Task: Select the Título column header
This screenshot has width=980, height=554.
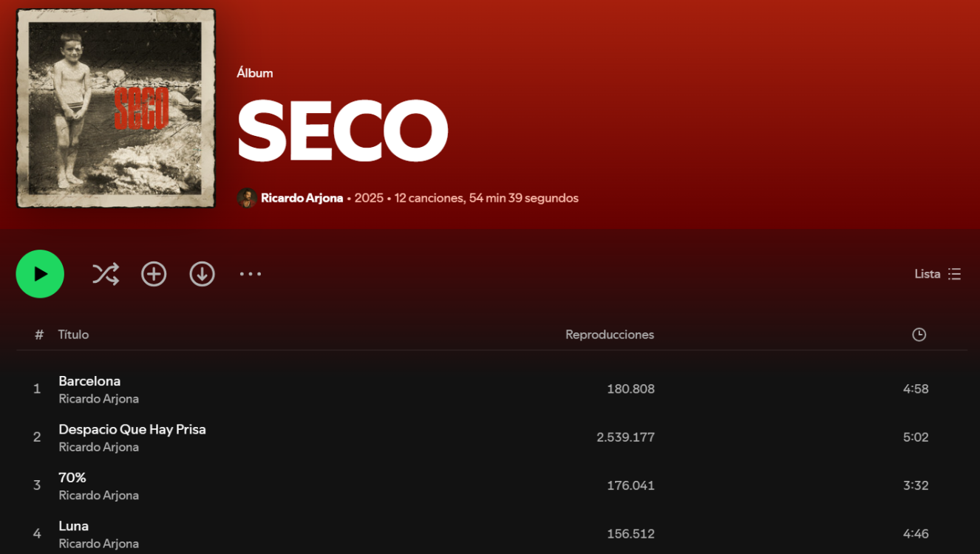Action: pos(73,334)
